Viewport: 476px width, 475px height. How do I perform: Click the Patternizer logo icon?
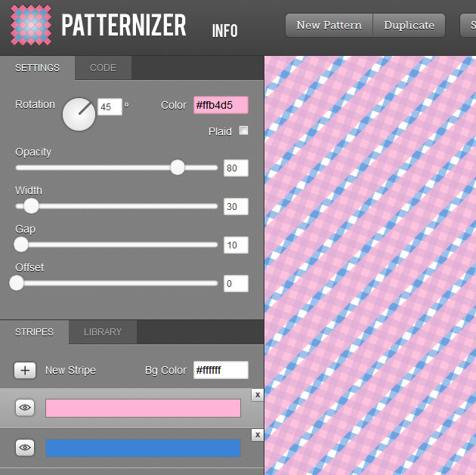[31, 25]
